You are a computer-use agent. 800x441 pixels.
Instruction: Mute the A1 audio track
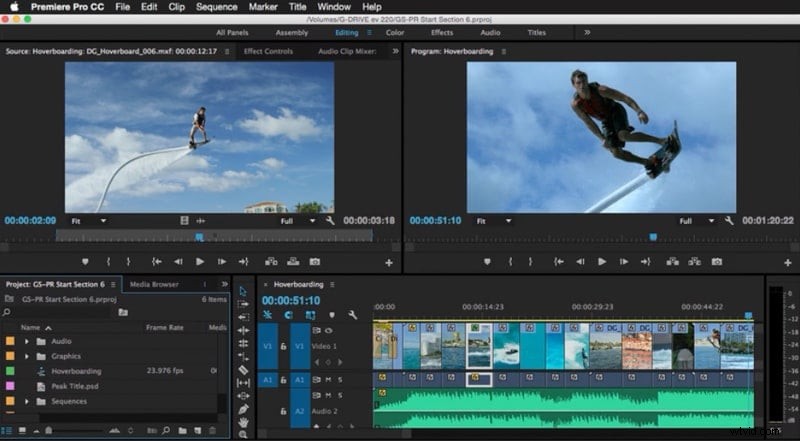[x=329, y=380]
